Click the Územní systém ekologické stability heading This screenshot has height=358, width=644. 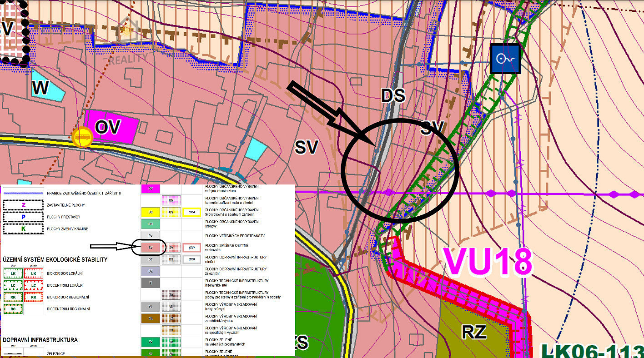pyautogui.click(x=55, y=259)
